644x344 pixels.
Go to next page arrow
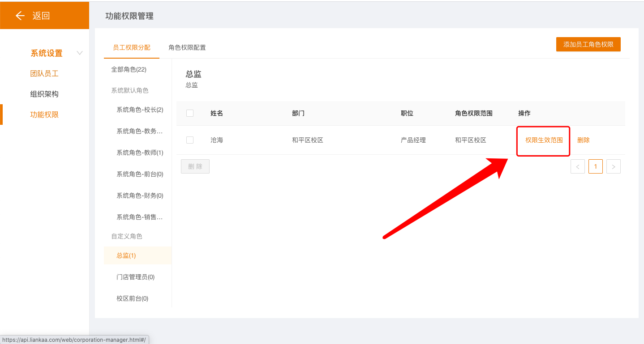tap(613, 167)
